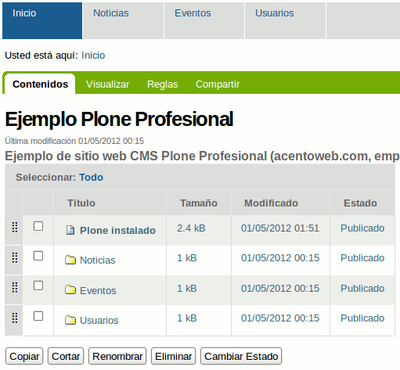Switch to the Visualizar tab
Viewport: 400px width, 370px height.
107,84
